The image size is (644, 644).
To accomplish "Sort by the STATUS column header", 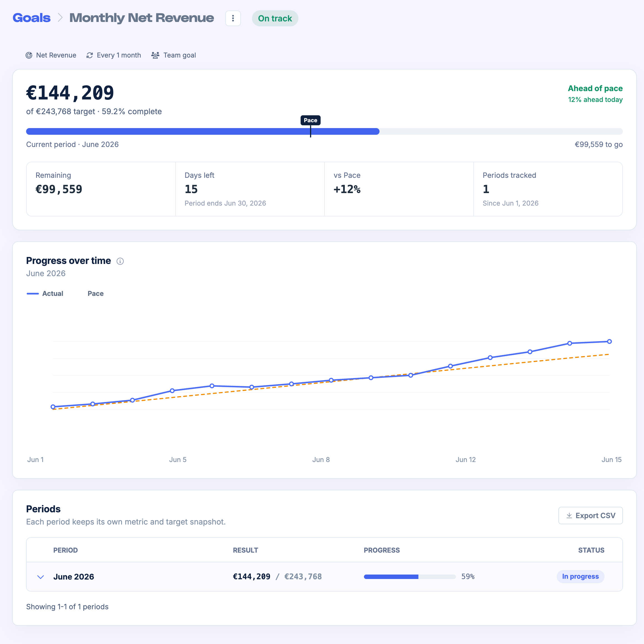I will pos(591,550).
